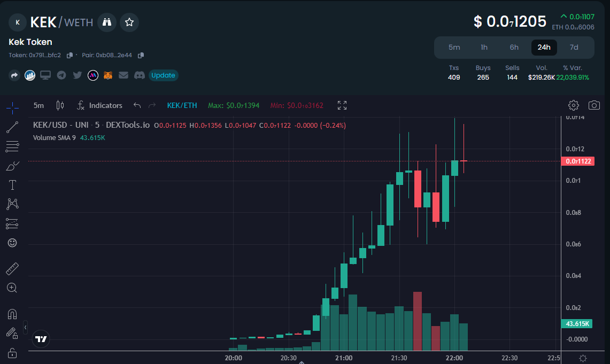Toggle magnet mode in the drawing toolbar
The image size is (610, 364).
click(12, 314)
